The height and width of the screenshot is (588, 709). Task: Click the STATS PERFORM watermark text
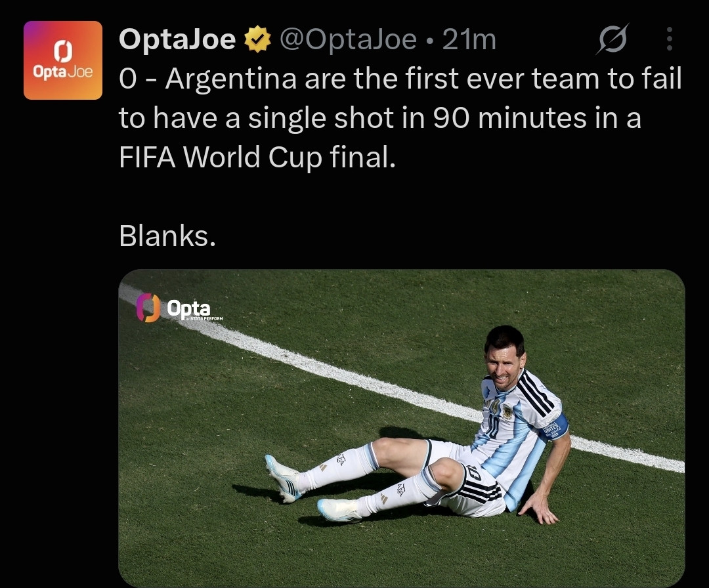coord(204,319)
